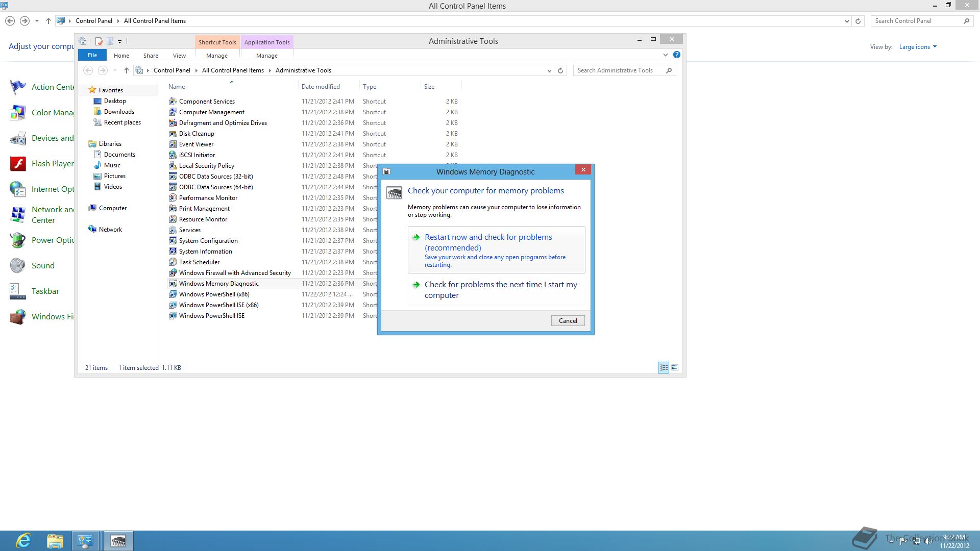Select Recent places in Favorites
Image resolution: width=980 pixels, height=551 pixels.
point(122,122)
